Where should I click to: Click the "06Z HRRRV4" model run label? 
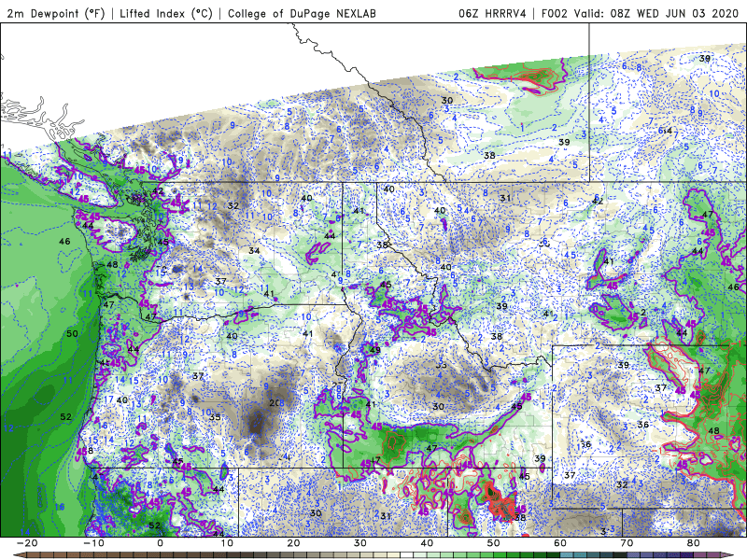(x=492, y=13)
